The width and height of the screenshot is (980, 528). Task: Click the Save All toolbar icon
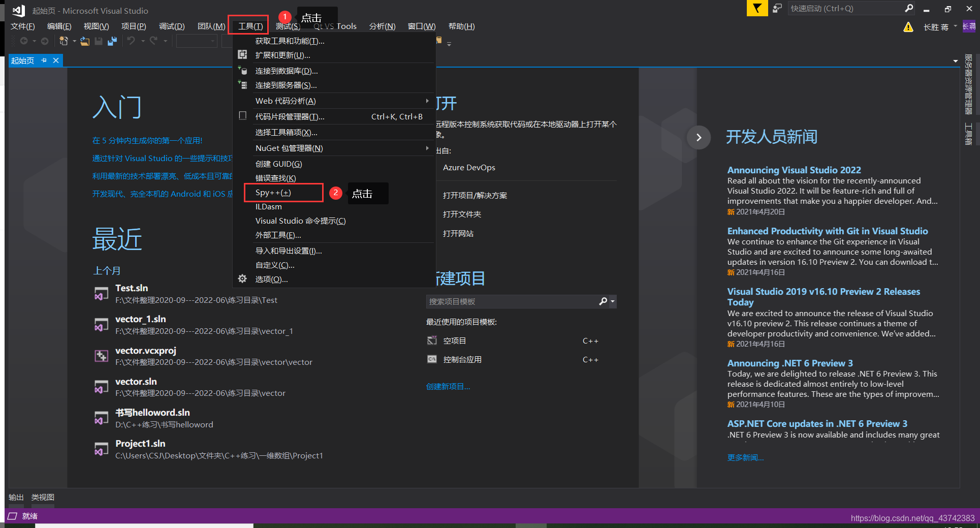pyautogui.click(x=112, y=41)
